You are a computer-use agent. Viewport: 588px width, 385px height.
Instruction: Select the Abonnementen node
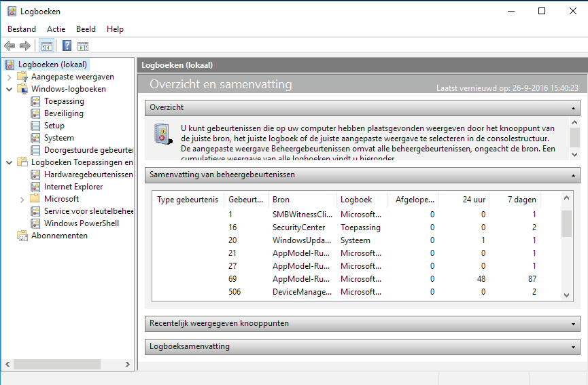(x=59, y=236)
